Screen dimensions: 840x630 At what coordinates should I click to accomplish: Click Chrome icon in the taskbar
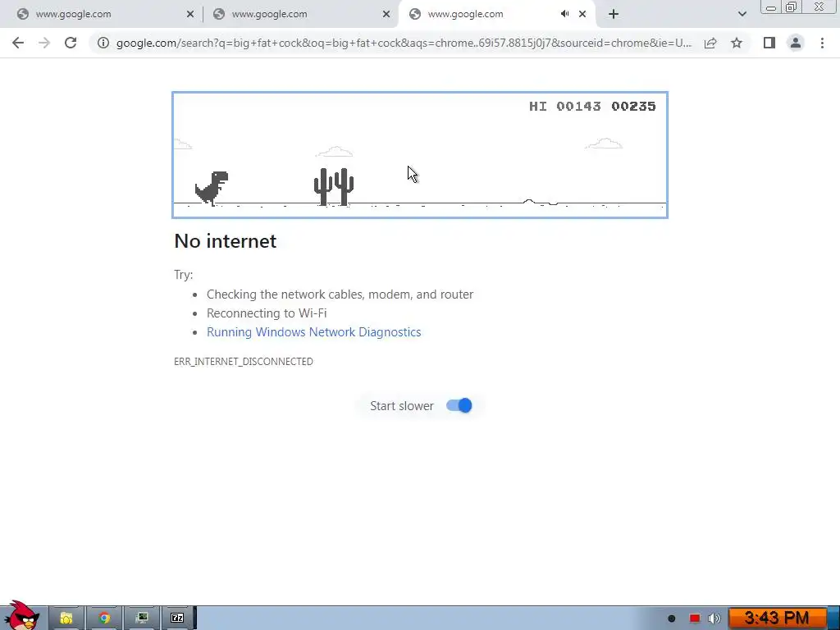(x=104, y=619)
